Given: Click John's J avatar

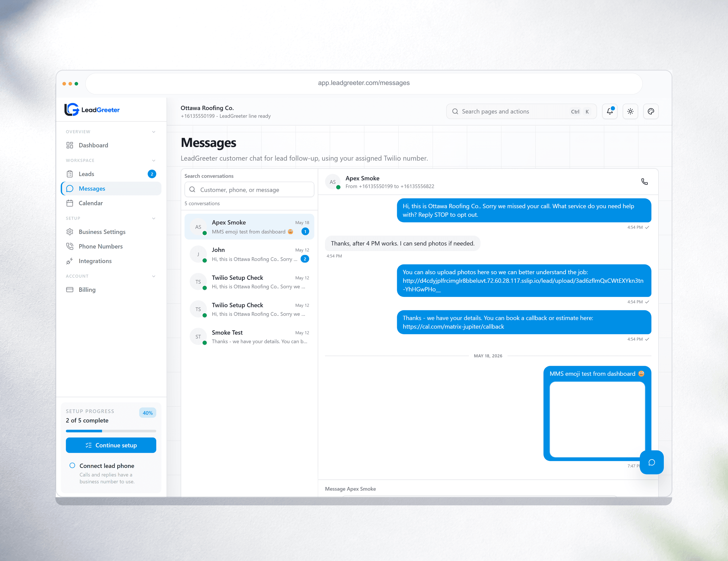Looking at the screenshot, I should click(198, 254).
